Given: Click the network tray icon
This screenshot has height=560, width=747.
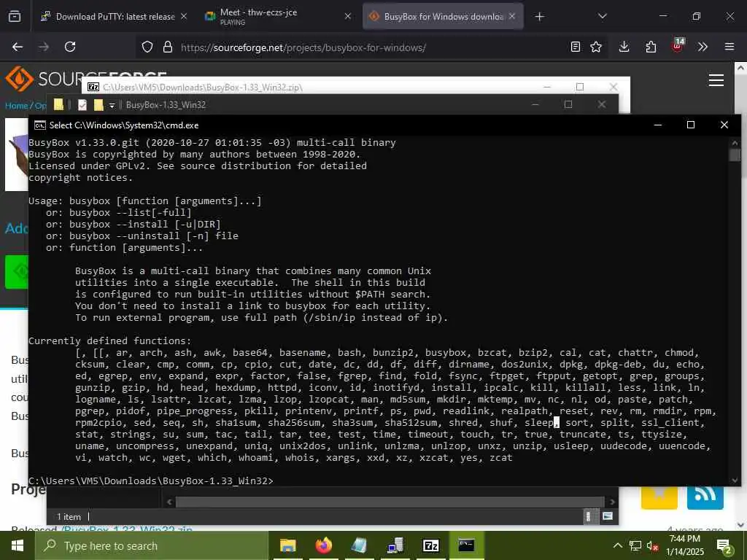Looking at the screenshot, I should 635,545.
